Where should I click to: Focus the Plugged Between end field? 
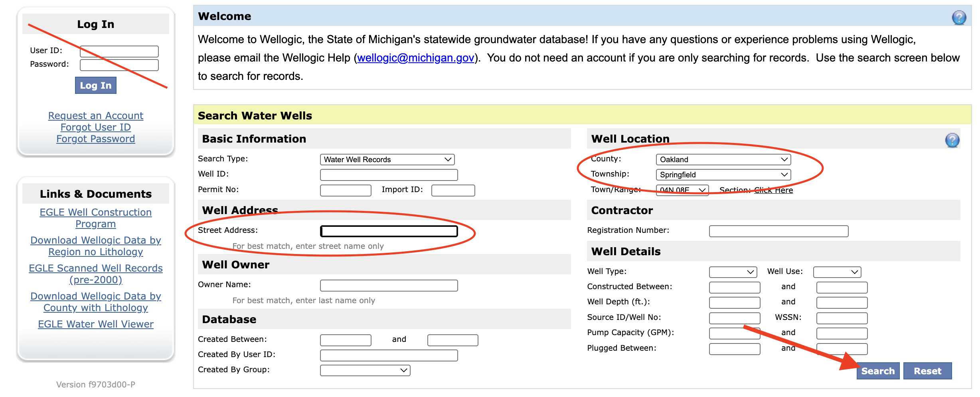click(x=842, y=349)
